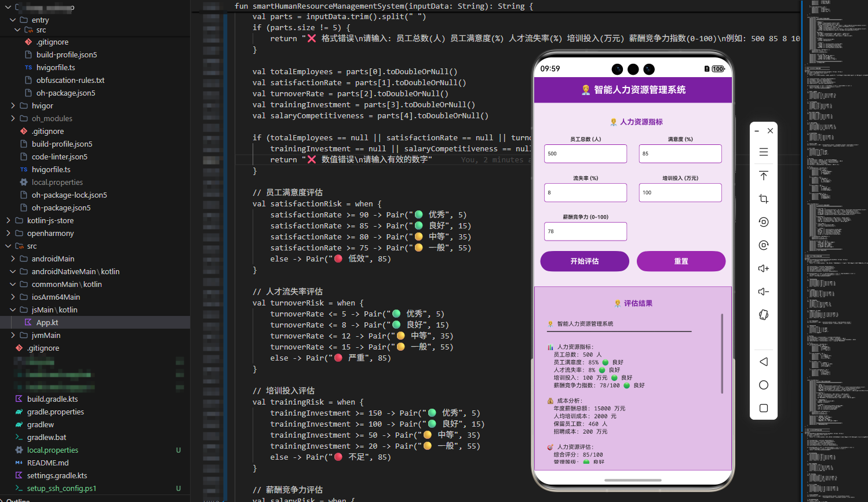This screenshot has height=502, width=868.
Task: Tap the emulator back triangle button
Action: [764, 362]
